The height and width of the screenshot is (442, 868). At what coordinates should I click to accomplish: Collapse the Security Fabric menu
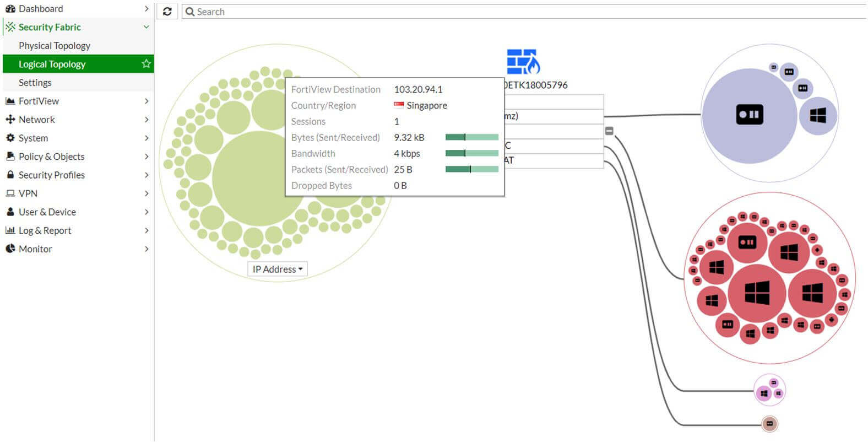tap(146, 27)
